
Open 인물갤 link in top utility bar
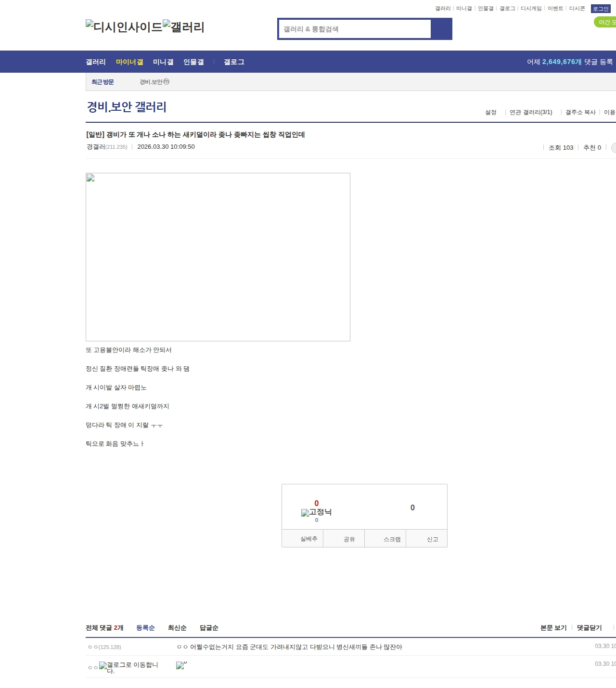click(486, 9)
